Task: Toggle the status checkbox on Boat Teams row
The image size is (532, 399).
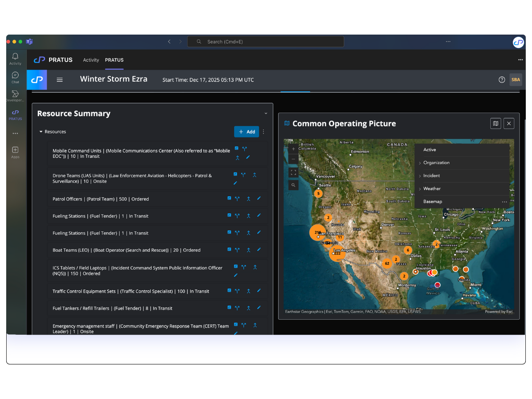Action: [229, 250]
